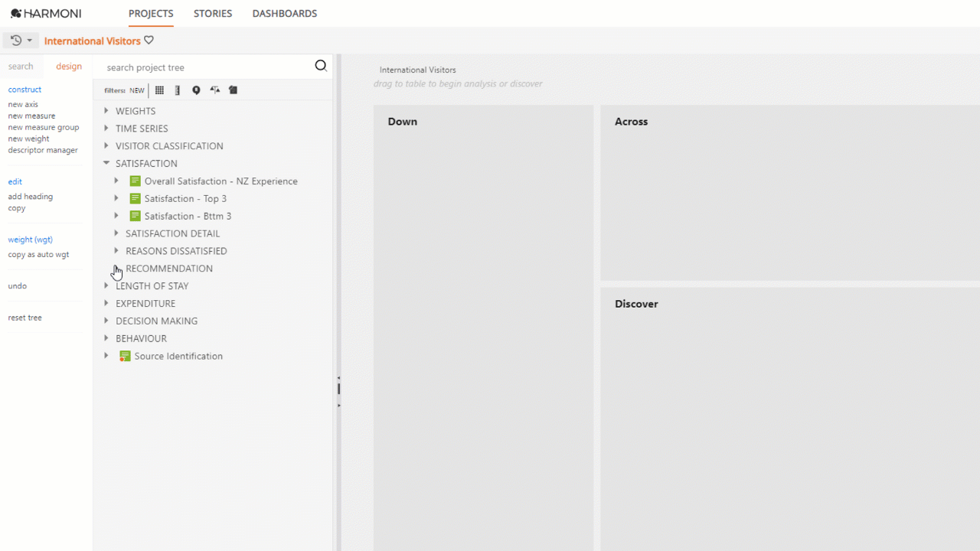Collapse the SATISFACTION folder
The image size is (980, 551).
[x=106, y=164]
